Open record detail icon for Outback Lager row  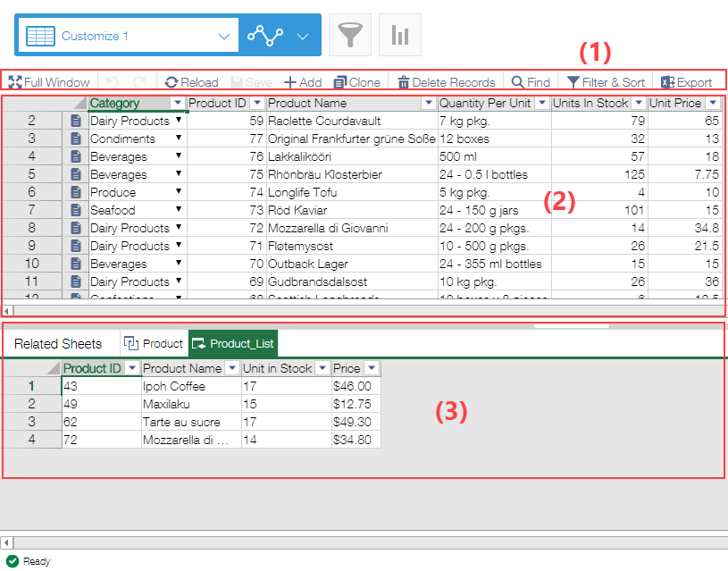tap(76, 264)
